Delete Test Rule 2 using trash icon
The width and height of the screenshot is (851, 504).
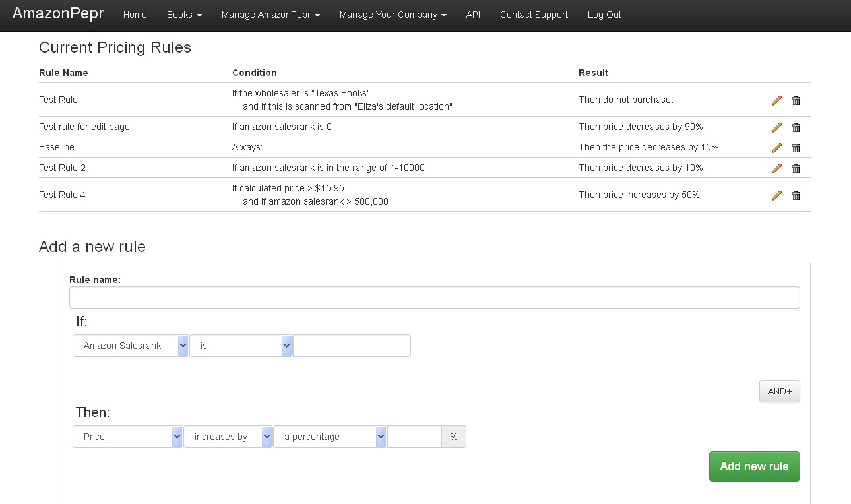coord(796,168)
